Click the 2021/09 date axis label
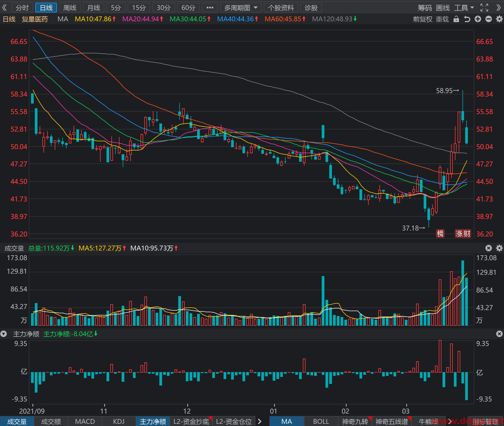The image size is (504, 426). [32, 411]
